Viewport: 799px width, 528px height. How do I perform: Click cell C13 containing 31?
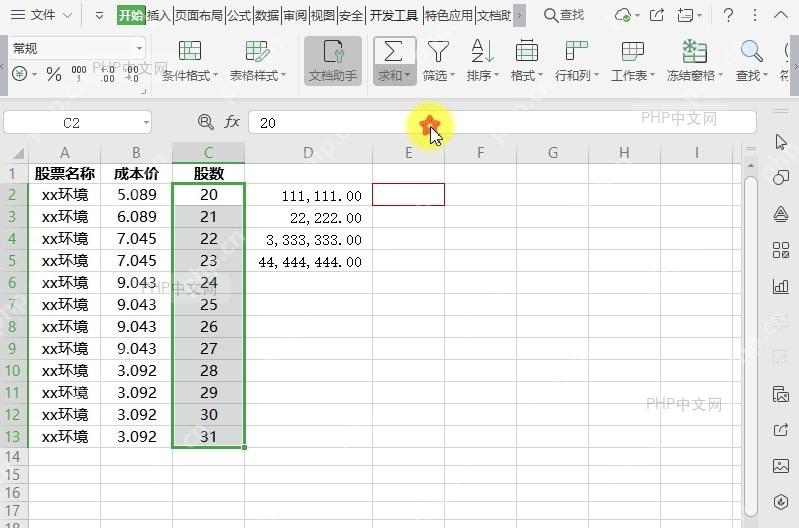tap(208, 437)
